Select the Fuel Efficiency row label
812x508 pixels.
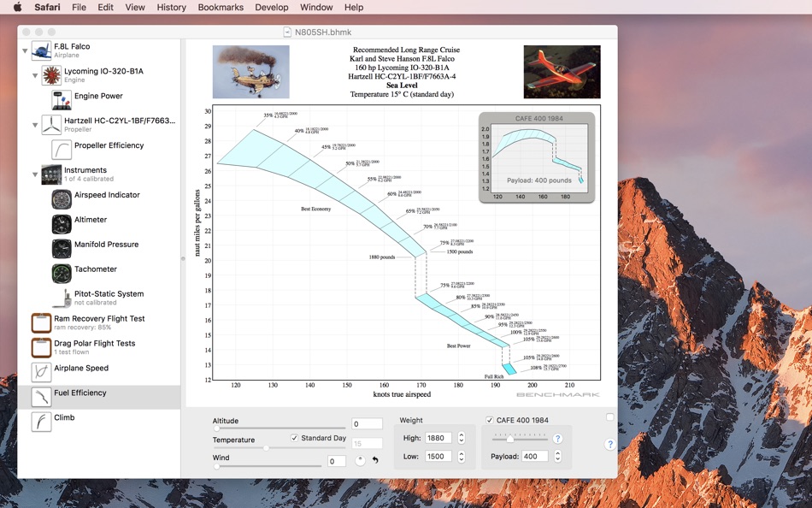tap(80, 393)
